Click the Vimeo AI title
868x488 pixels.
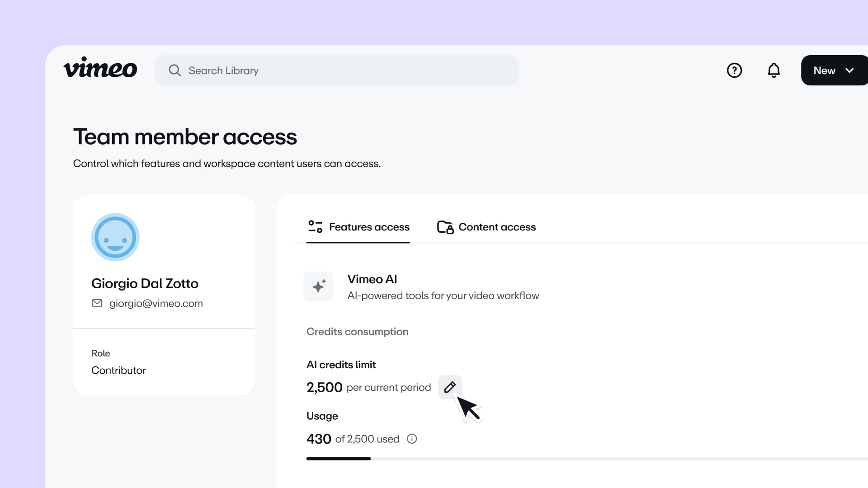pyautogui.click(x=372, y=279)
